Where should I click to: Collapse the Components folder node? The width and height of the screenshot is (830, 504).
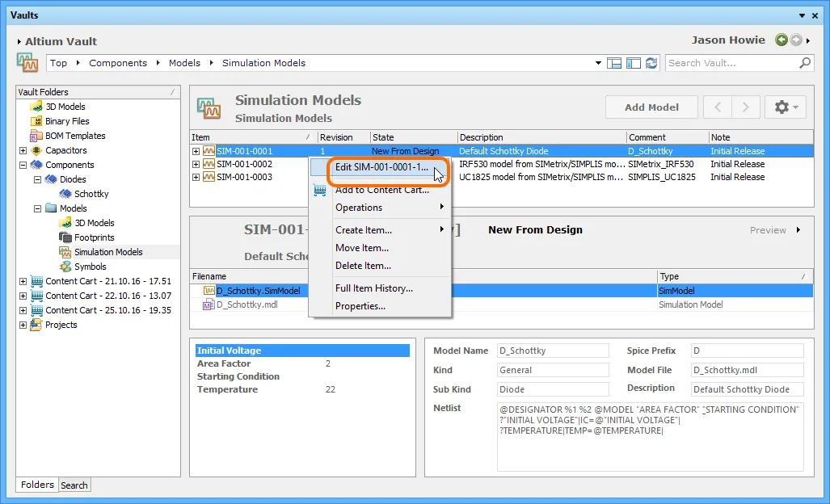(x=23, y=165)
